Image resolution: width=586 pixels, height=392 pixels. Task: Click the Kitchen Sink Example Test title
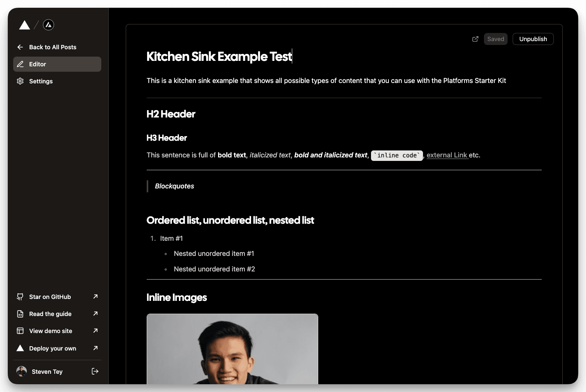coord(219,57)
